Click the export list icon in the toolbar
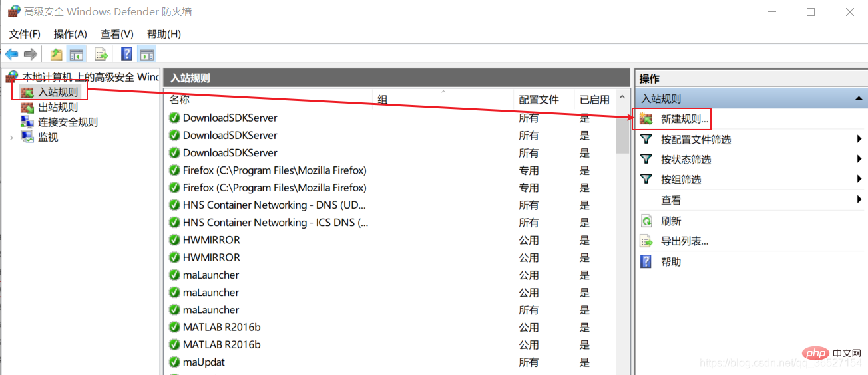 pyautogui.click(x=101, y=54)
